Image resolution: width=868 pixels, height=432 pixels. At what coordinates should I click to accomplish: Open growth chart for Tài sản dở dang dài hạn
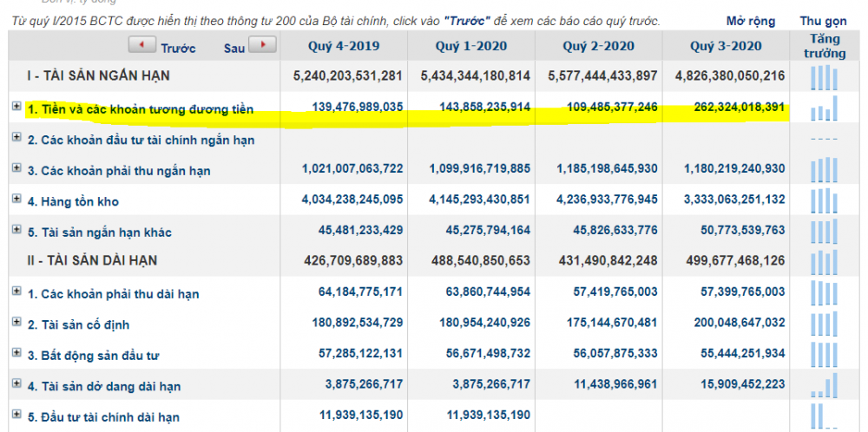point(825,385)
